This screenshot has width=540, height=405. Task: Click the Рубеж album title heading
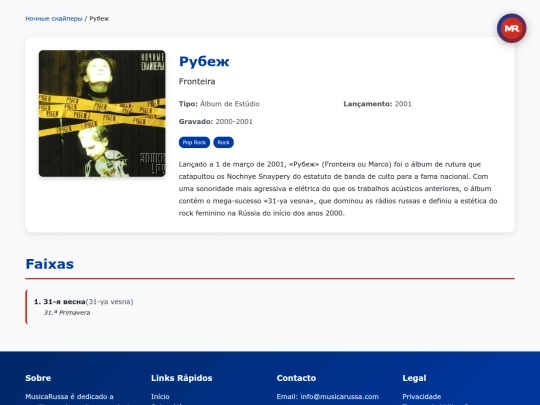(204, 62)
